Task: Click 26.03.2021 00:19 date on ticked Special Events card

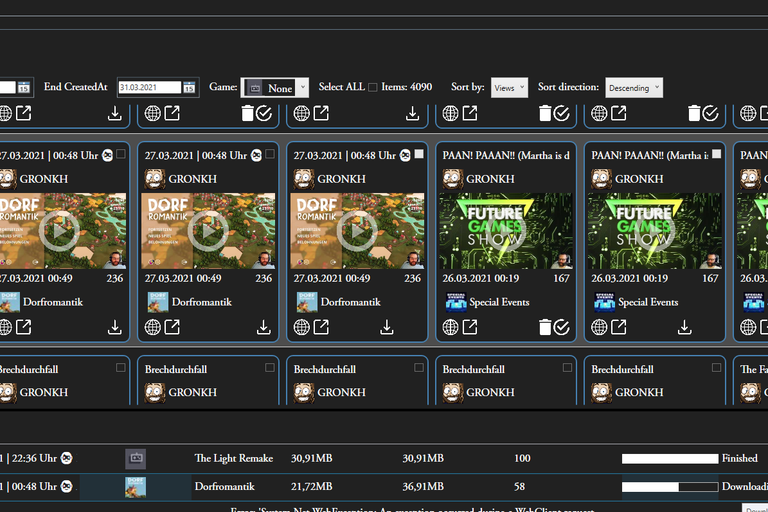Action: click(629, 278)
